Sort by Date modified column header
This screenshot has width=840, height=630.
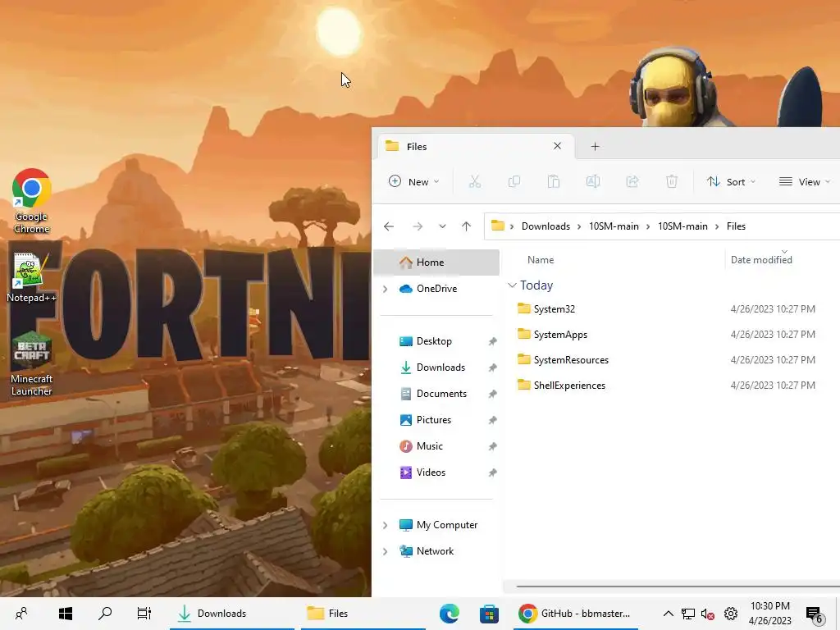761,260
